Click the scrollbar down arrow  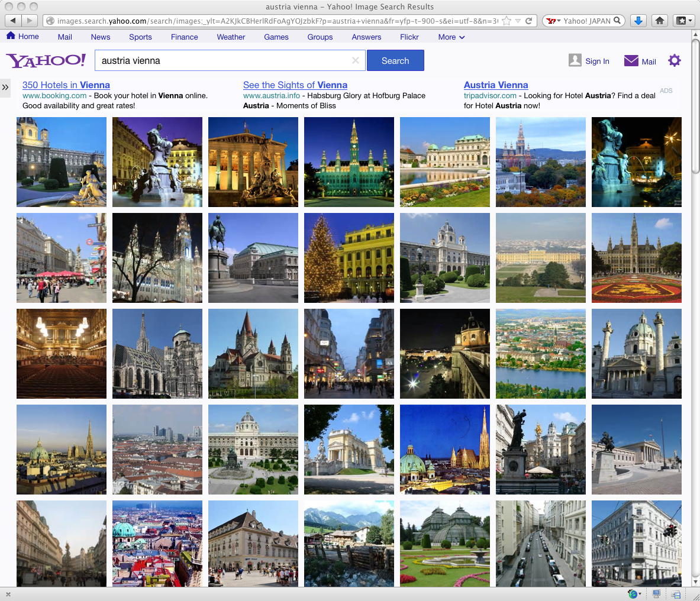[695, 581]
